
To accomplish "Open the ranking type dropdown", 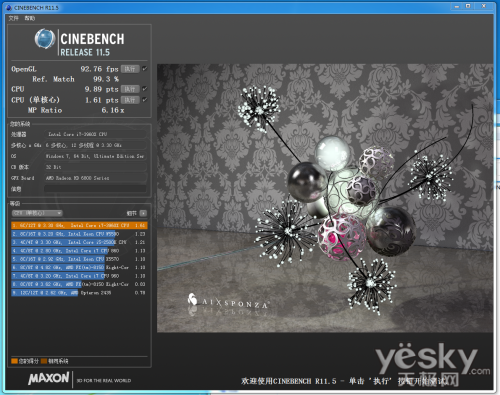I will (x=37, y=213).
